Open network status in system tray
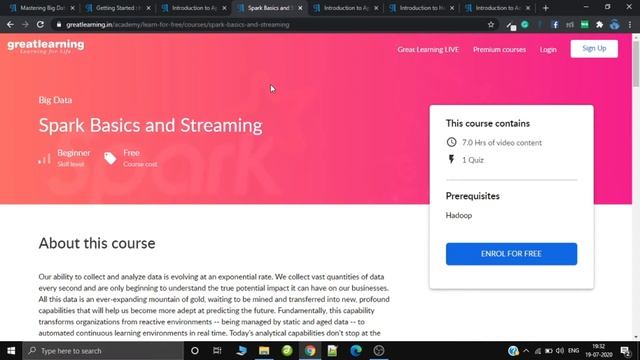The width and height of the screenshot is (640, 360). click(538, 351)
